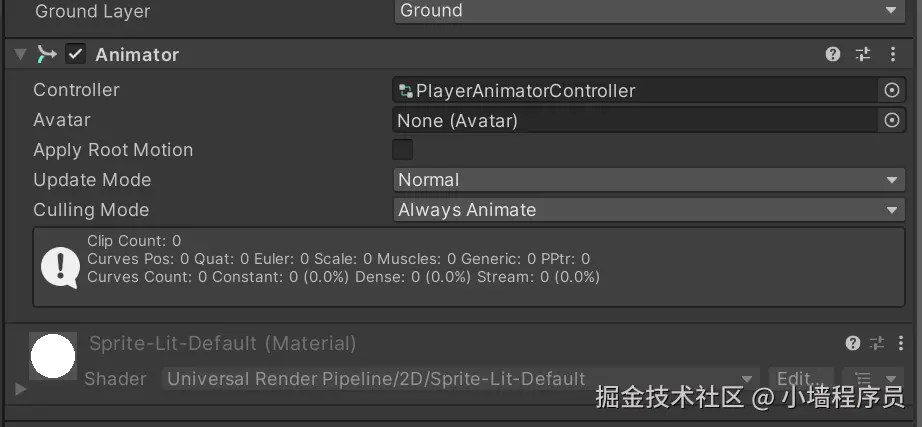Open Material presets icon
922x427 pixels.
tap(877, 343)
